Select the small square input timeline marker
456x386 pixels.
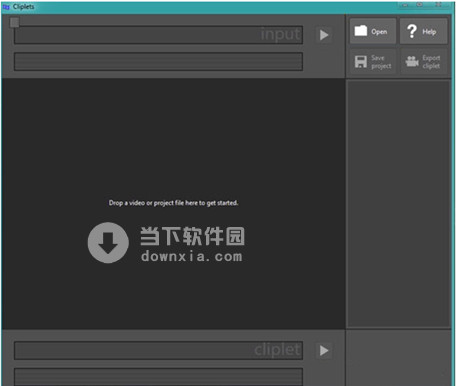point(14,22)
